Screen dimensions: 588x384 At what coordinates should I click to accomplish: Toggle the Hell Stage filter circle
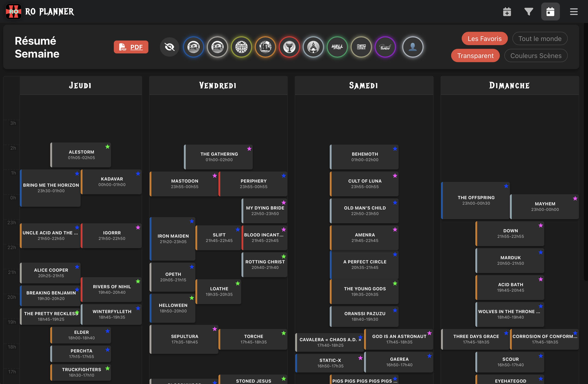337,47
